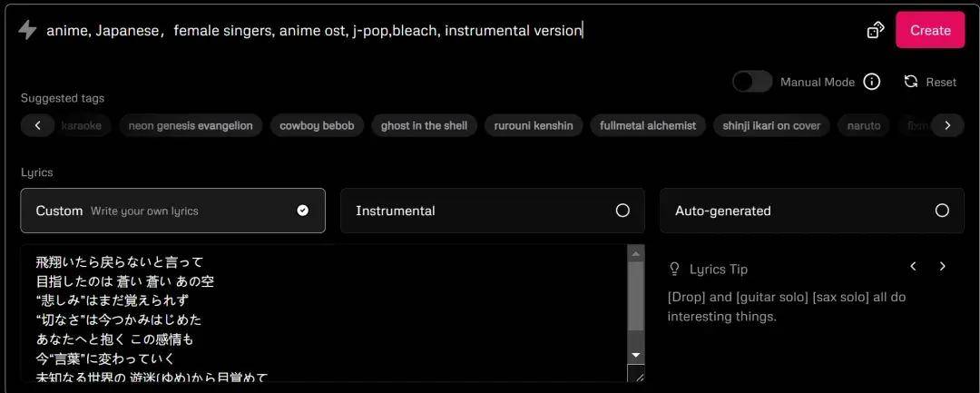Click the dice randomize icon next to Create
This screenshot has height=393, width=980.
pyautogui.click(x=875, y=30)
